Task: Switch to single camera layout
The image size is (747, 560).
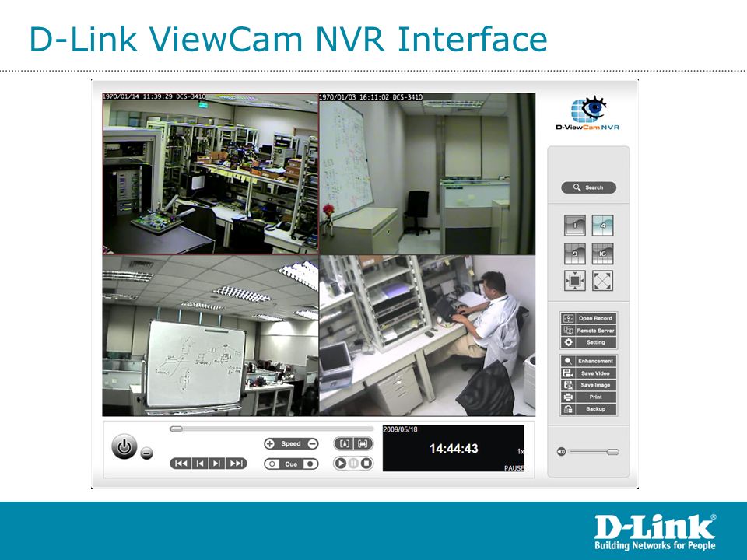Action: [574, 226]
